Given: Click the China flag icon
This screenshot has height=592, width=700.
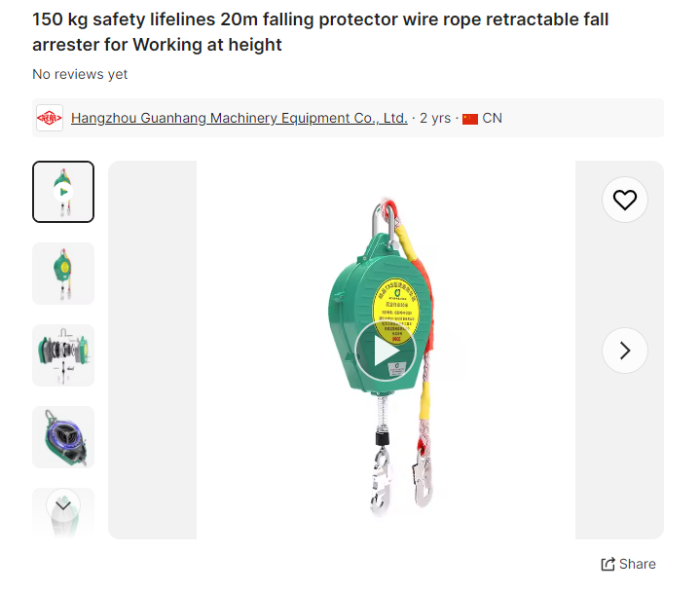Looking at the screenshot, I should (470, 119).
